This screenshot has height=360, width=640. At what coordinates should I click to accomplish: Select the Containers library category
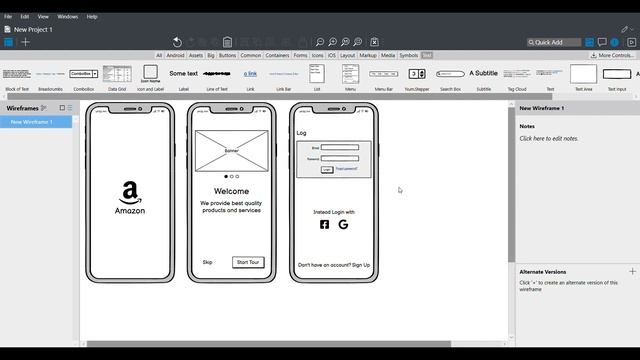pyautogui.click(x=277, y=55)
